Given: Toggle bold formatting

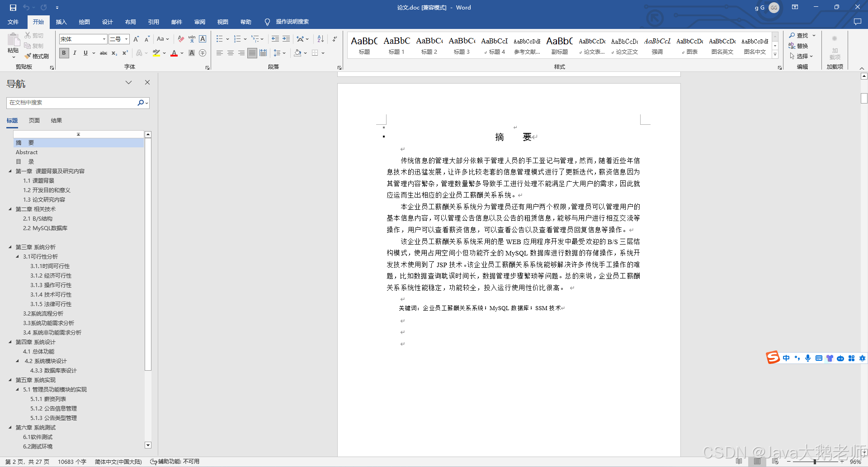Looking at the screenshot, I should click(64, 53).
